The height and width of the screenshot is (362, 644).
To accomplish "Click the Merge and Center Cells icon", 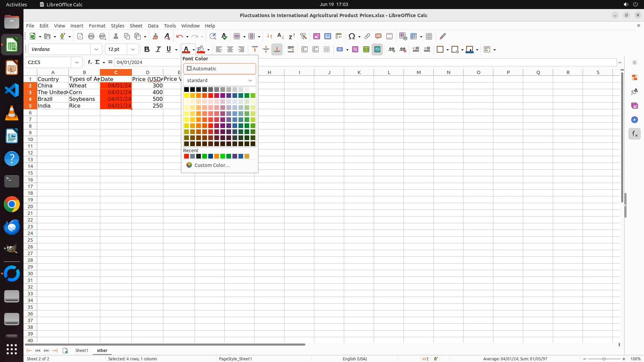I will click(x=305, y=49).
